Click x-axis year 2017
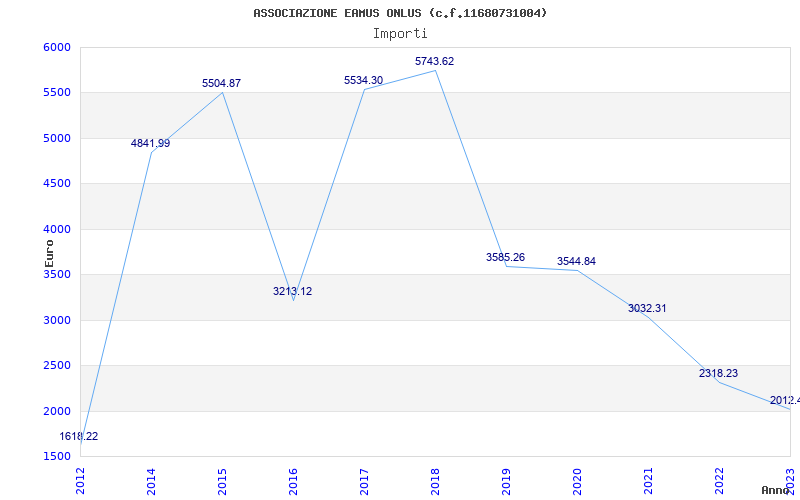The width and height of the screenshot is (800, 500). [364, 480]
